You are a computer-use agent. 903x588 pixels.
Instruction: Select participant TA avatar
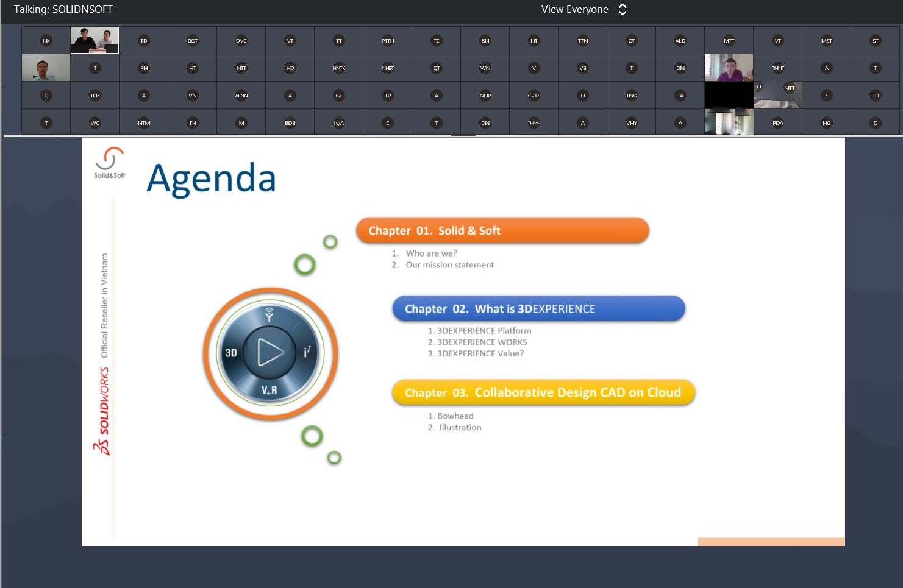click(x=680, y=96)
